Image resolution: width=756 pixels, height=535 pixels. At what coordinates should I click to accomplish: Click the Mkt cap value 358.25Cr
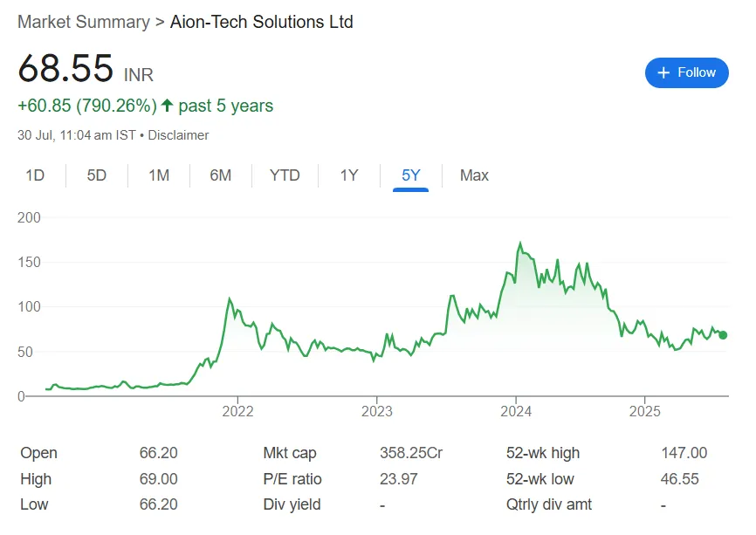410,453
